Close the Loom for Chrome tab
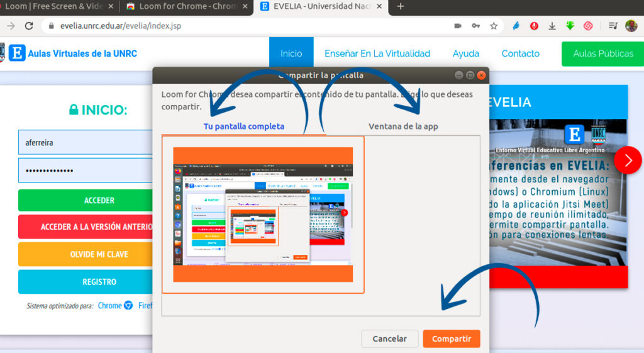 [x=245, y=6]
